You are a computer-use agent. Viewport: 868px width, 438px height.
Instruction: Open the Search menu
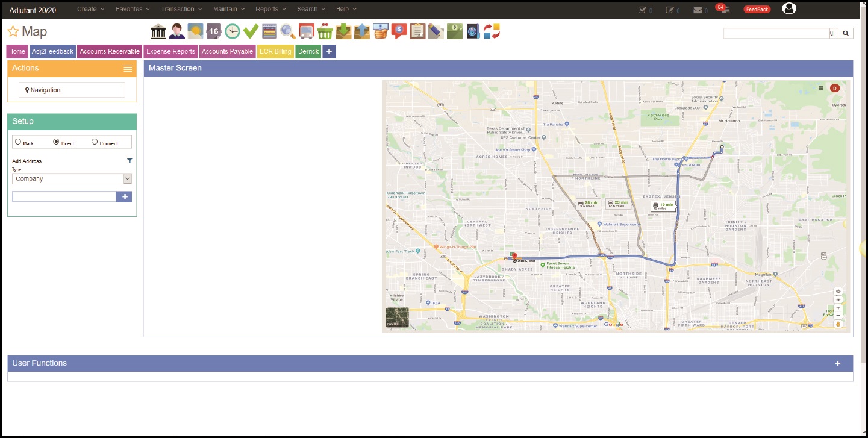[311, 9]
